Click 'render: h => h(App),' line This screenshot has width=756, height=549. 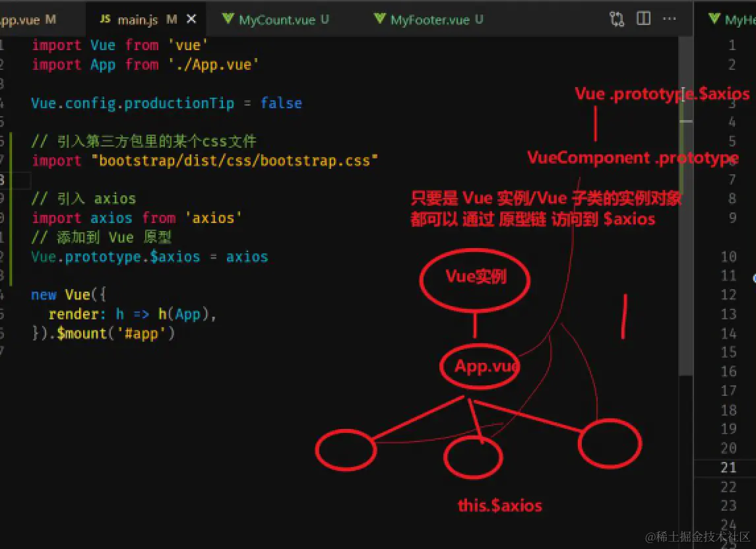pyautogui.click(x=132, y=314)
